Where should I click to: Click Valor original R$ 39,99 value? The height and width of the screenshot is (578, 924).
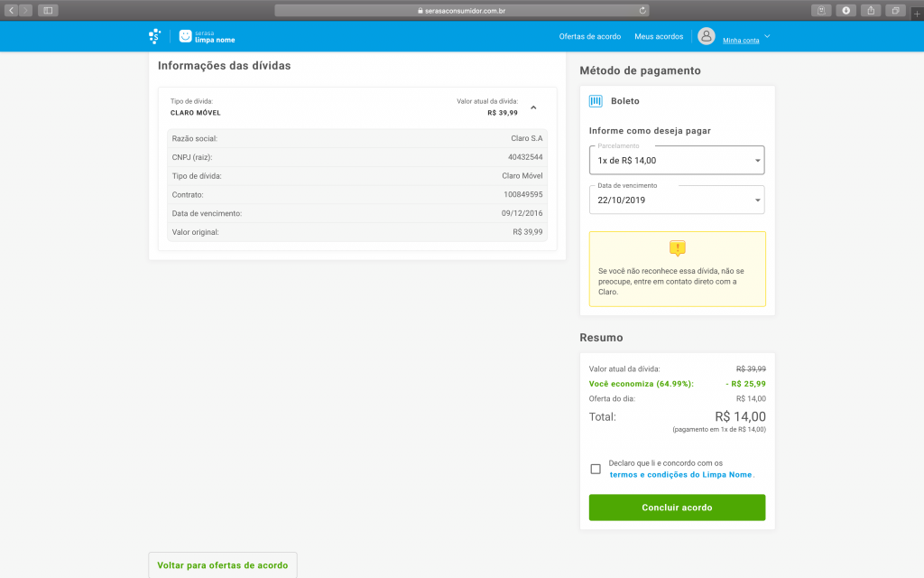527,232
